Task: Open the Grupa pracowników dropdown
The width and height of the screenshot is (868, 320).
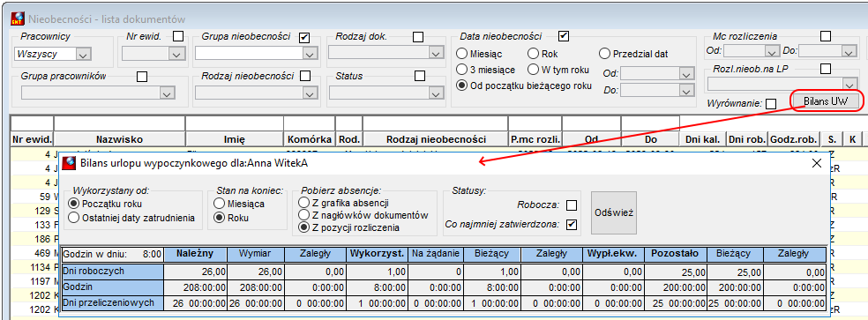Action: 168,93
